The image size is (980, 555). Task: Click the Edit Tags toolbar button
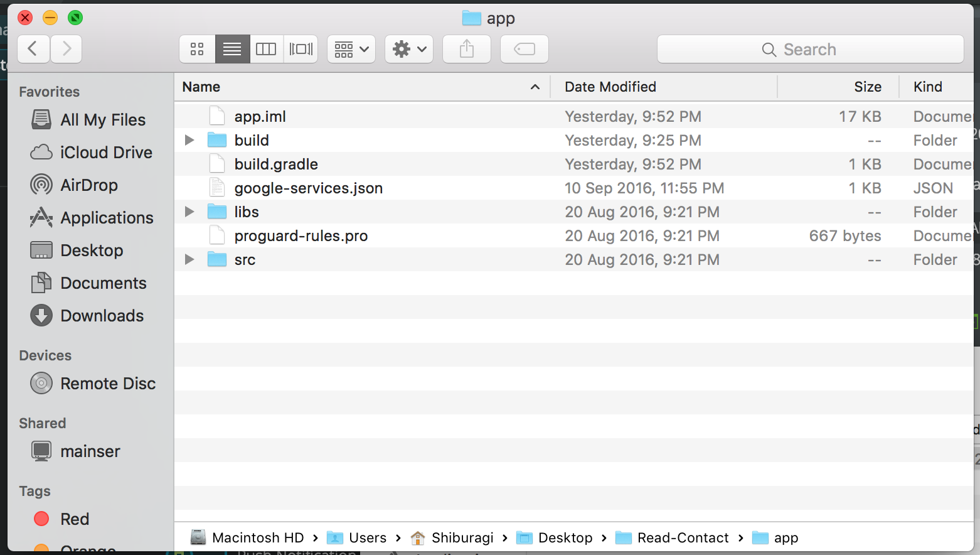point(525,49)
